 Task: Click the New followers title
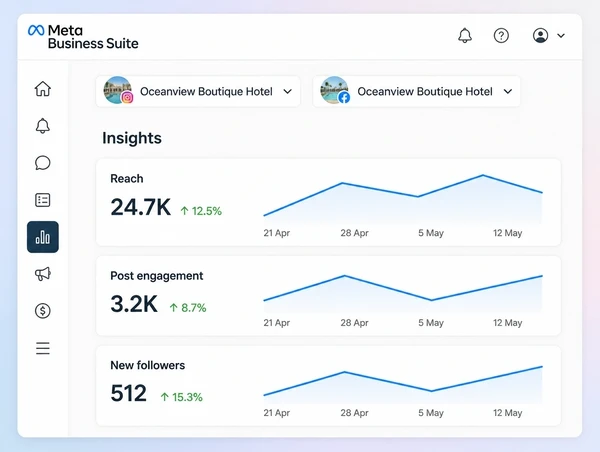[147, 365]
